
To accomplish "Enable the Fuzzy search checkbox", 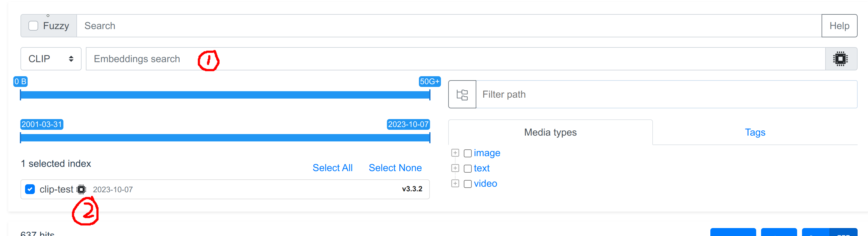I will tap(33, 26).
